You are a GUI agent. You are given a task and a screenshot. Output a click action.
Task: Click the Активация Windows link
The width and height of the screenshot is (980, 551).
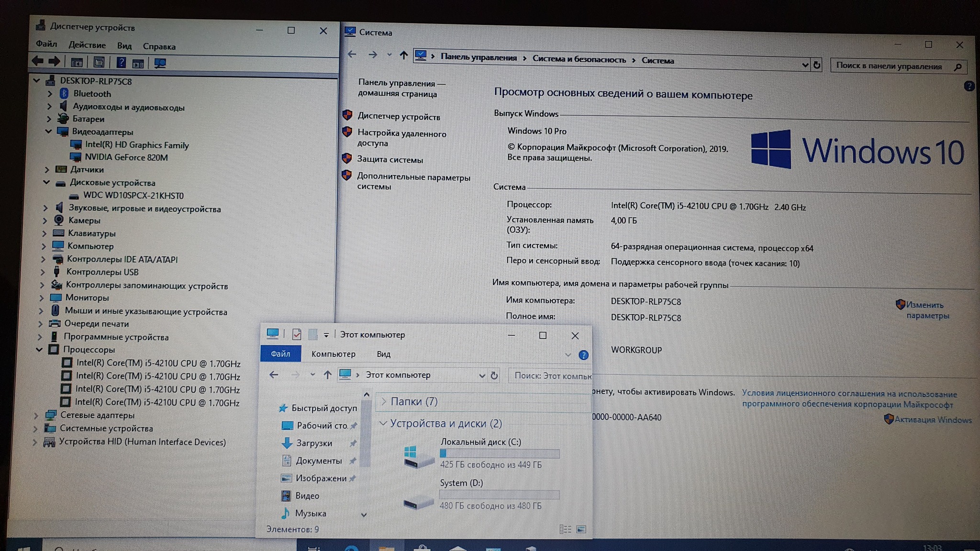(933, 420)
